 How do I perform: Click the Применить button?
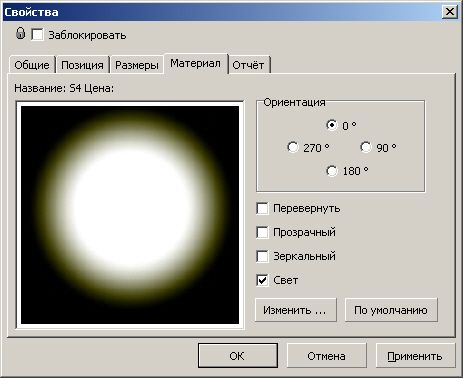(415, 356)
